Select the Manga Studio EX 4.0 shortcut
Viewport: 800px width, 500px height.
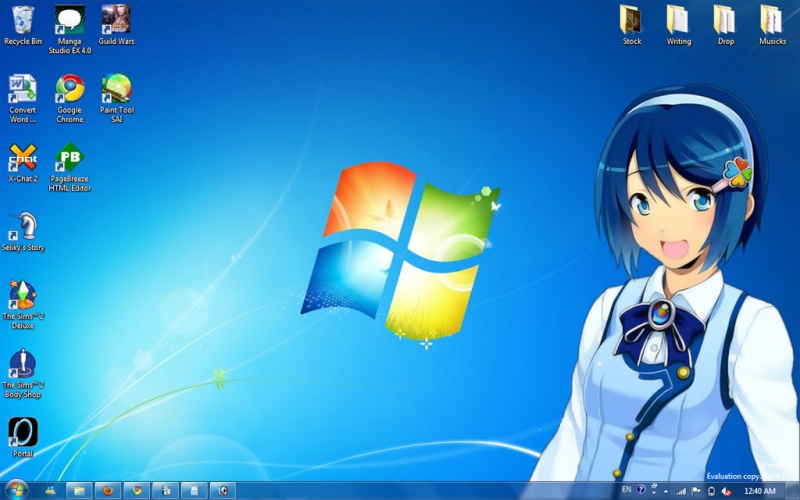point(69,30)
